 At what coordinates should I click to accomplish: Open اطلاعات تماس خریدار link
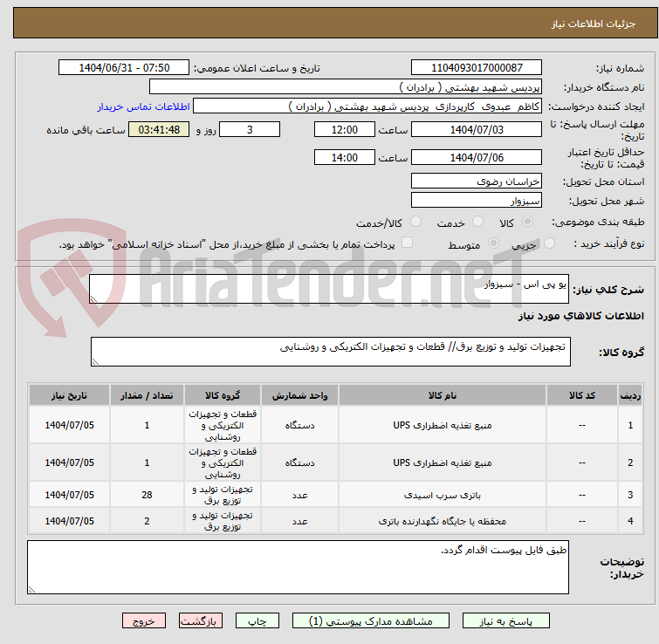144,106
